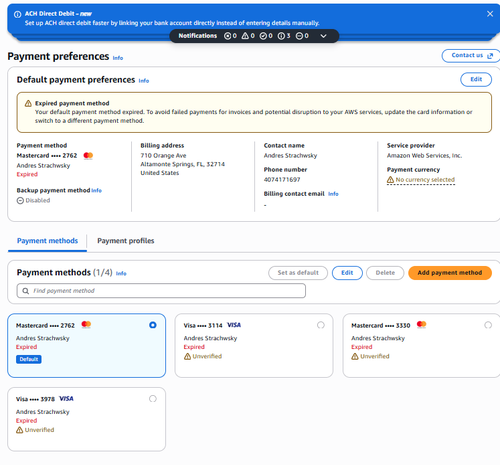Image resolution: width=500 pixels, height=465 pixels.
Task: Dismiss the ACH Direct Debit banner
Action: [490, 14]
